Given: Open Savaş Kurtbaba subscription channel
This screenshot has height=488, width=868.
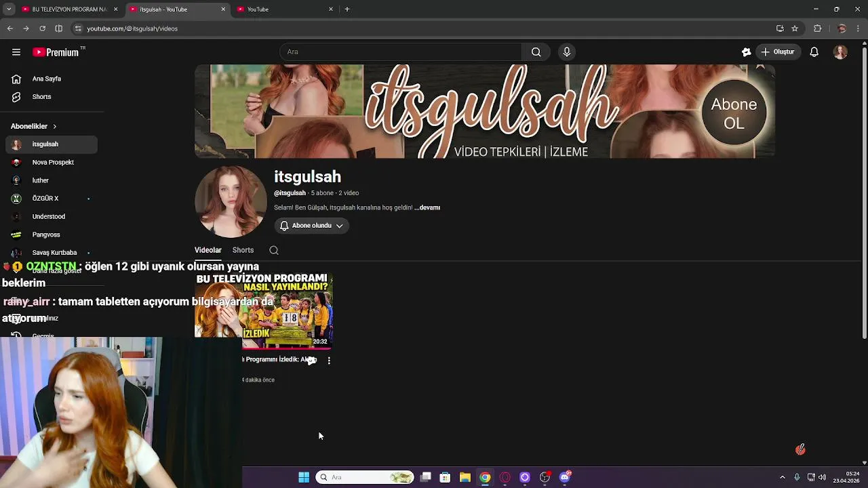Looking at the screenshot, I should click(52, 252).
